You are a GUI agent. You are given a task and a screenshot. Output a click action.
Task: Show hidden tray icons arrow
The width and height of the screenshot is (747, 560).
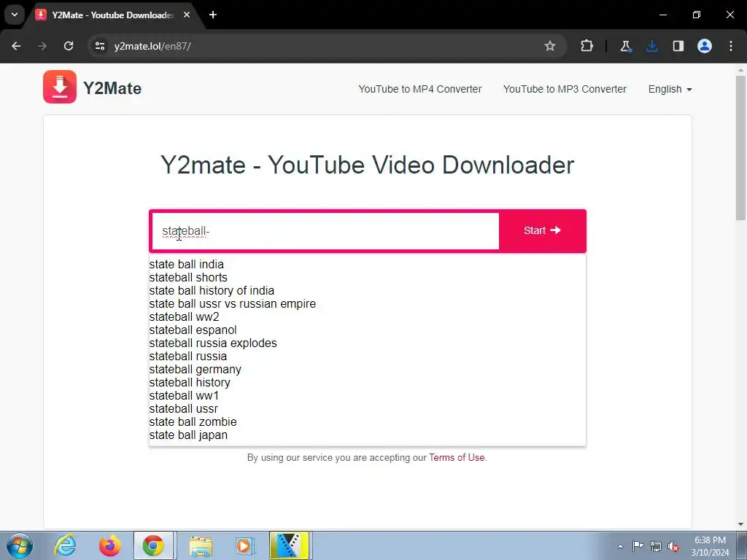(x=620, y=546)
